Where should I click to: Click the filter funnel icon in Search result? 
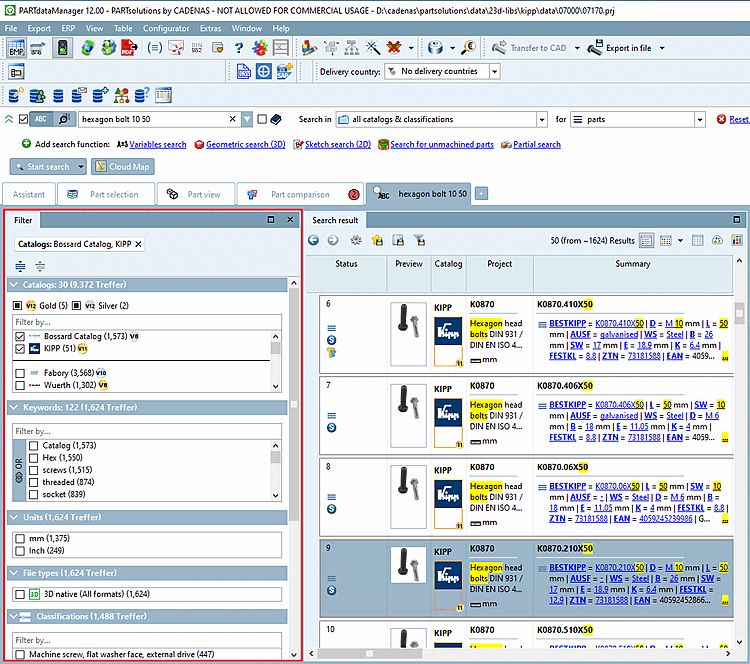point(419,240)
